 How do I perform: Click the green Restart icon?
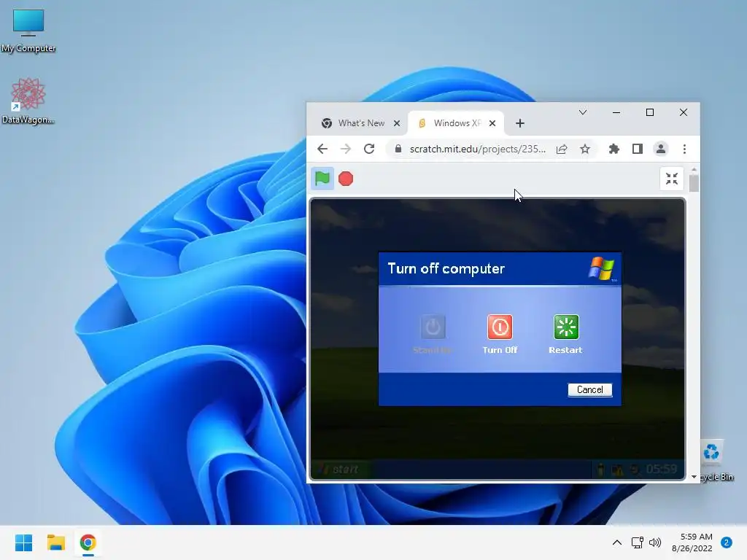(x=566, y=327)
